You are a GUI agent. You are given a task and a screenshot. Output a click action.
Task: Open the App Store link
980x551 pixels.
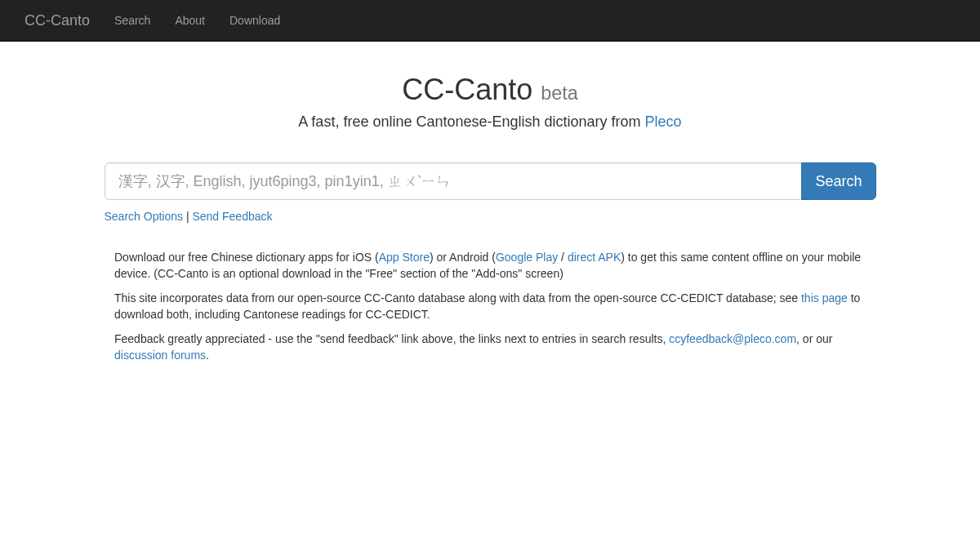tap(404, 257)
